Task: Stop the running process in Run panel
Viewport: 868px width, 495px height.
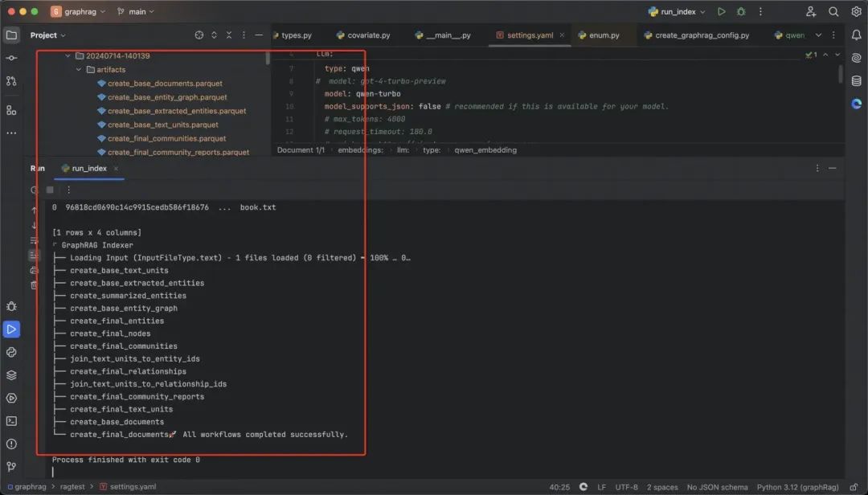Action: (x=50, y=190)
